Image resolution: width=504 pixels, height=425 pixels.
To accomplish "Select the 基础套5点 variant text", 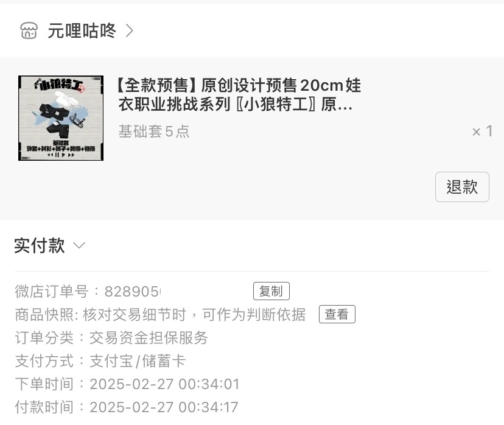I will 154,132.
